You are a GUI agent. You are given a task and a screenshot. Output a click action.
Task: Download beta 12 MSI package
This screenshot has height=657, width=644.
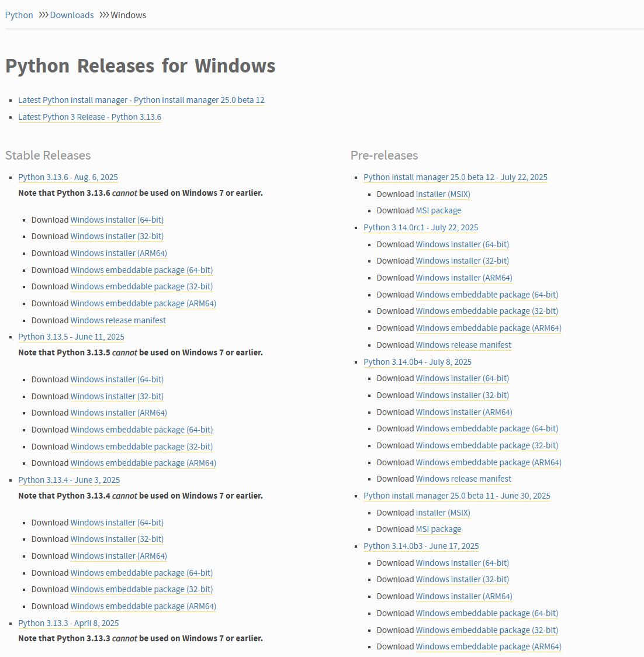click(x=438, y=211)
